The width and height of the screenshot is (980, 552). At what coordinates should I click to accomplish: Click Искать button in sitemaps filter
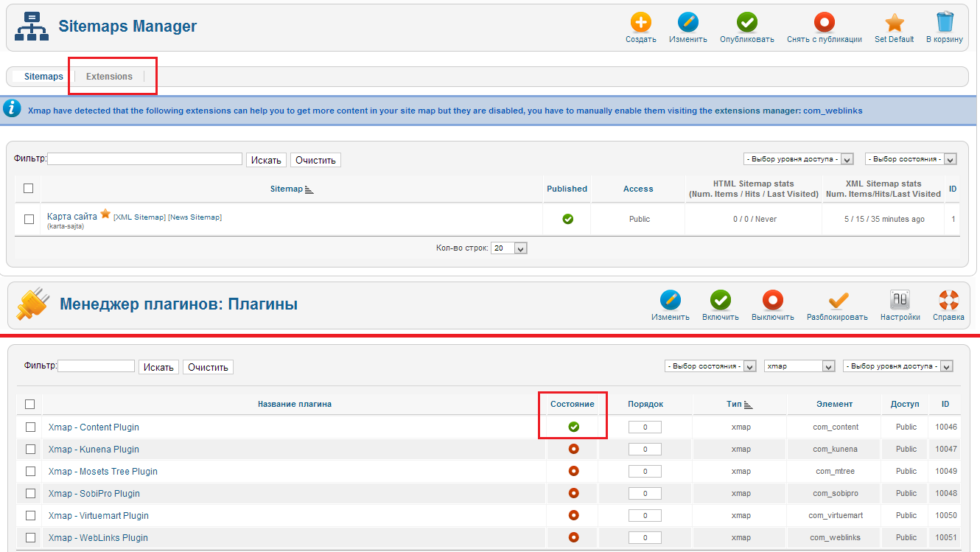tap(266, 160)
